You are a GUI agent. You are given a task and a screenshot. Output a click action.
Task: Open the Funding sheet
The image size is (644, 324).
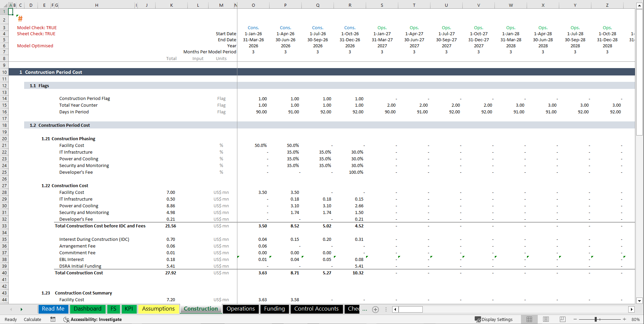click(274, 309)
